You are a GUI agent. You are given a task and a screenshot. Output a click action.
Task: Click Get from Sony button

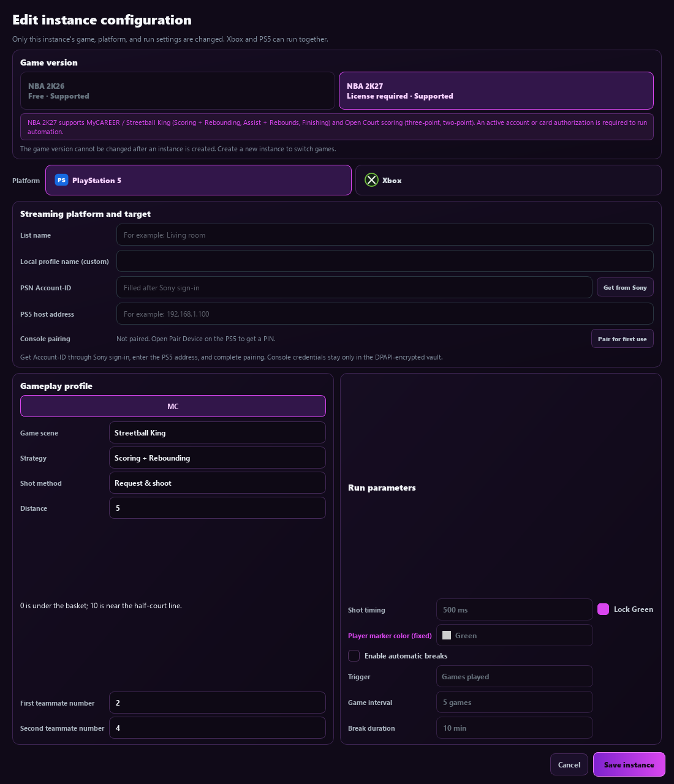coord(625,287)
